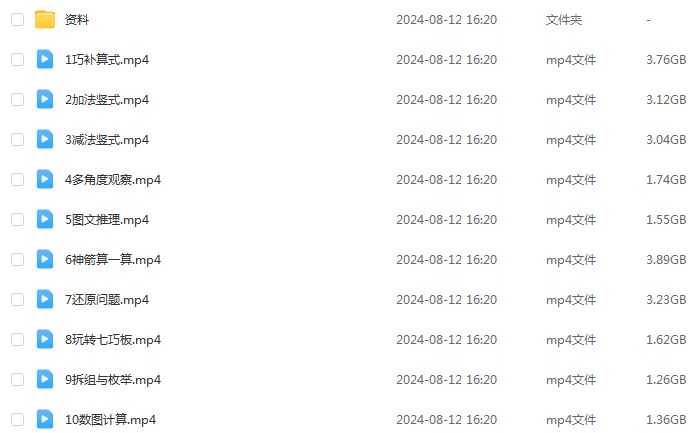Click video icon for 1巧补算式.mp4
Viewport: 694px width, 433px height.
(x=45, y=59)
